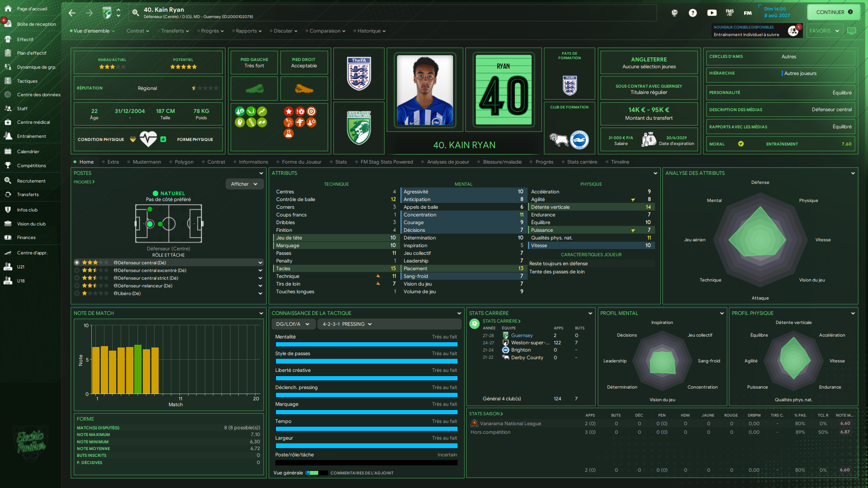The width and height of the screenshot is (868, 488).
Task: Open Boîte de réception sidebar icon
Action: [8, 24]
